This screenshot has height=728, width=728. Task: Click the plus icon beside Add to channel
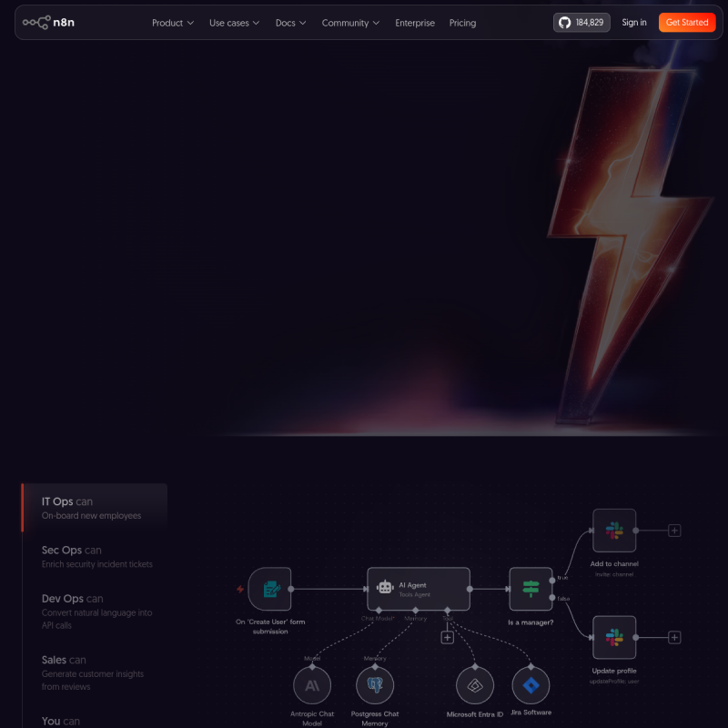673,529
